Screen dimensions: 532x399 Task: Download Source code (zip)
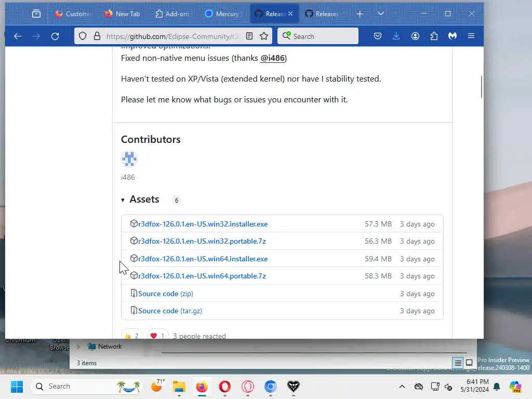[x=165, y=294]
